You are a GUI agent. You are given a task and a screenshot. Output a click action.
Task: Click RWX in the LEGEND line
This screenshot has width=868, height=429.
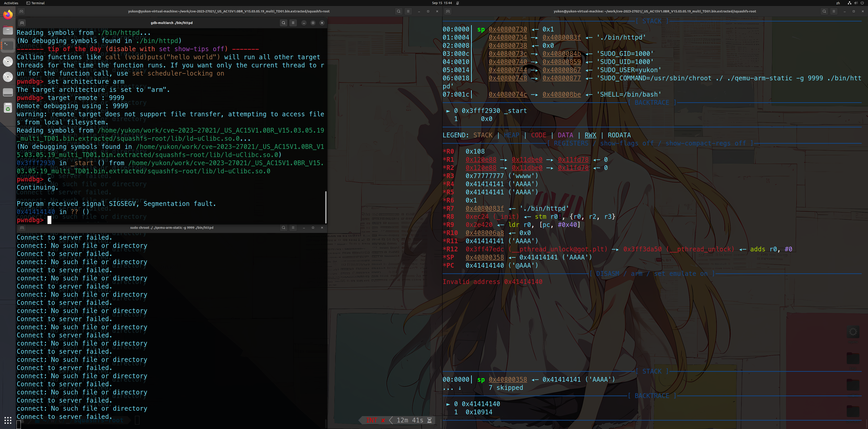tap(590, 135)
